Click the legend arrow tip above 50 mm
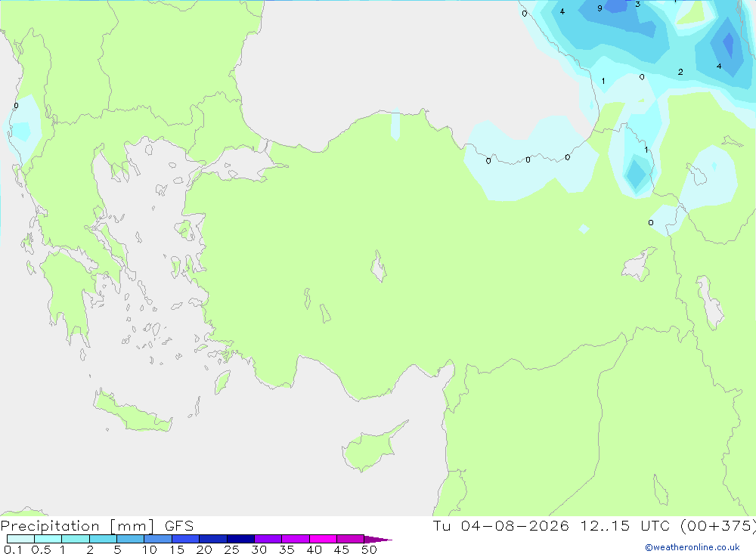 378,540
